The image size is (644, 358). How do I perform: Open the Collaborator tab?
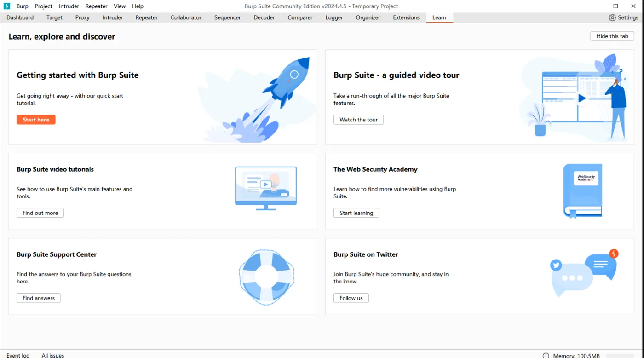pos(186,17)
